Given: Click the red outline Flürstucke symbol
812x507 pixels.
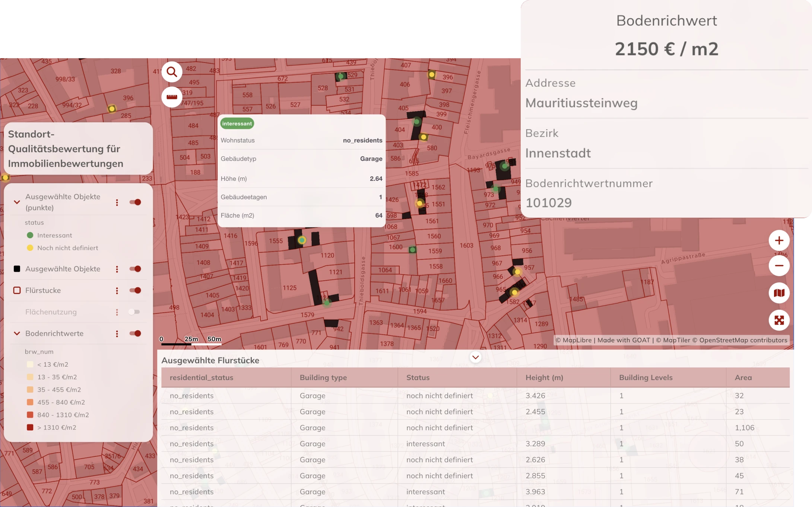Looking at the screenshot, I should coord(17,290).
